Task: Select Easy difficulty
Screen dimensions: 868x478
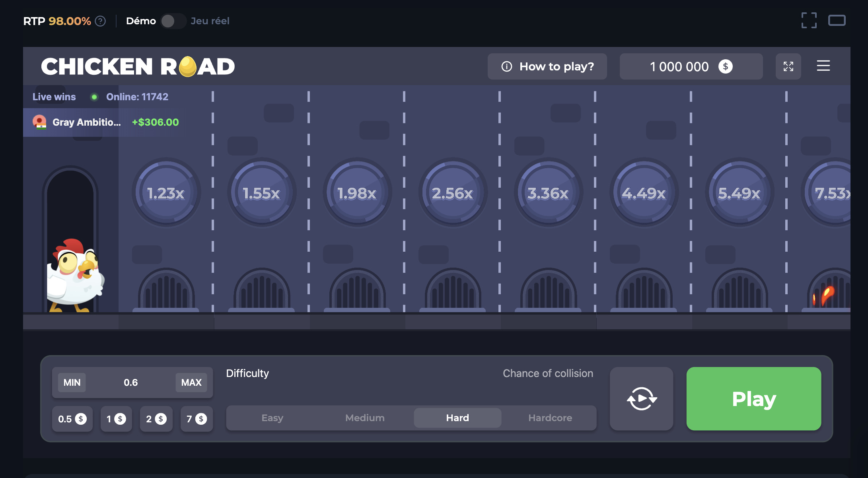Action: 272,418
